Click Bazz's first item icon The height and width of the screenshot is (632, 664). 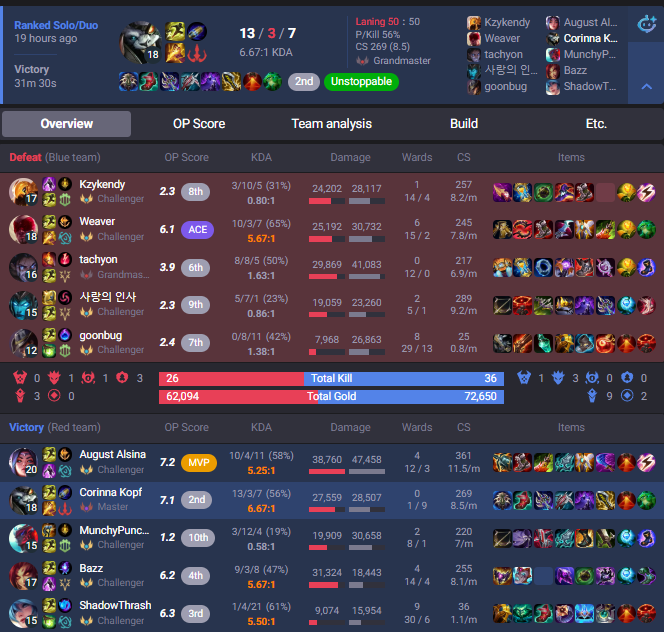[502, 576]
